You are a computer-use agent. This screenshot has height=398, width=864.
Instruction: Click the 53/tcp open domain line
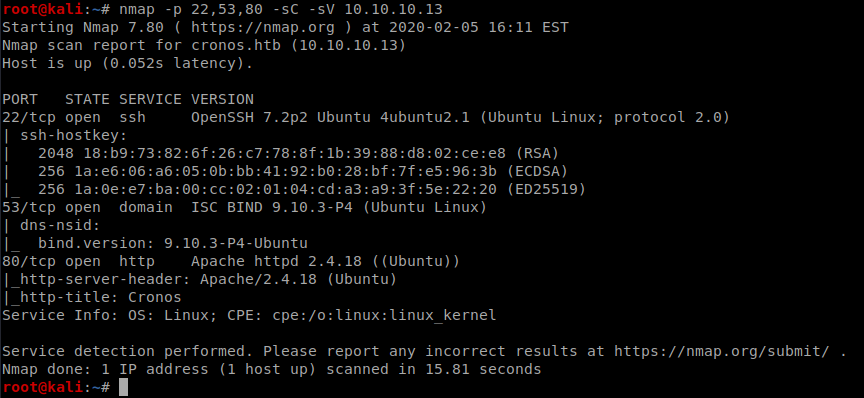[245, 208]
